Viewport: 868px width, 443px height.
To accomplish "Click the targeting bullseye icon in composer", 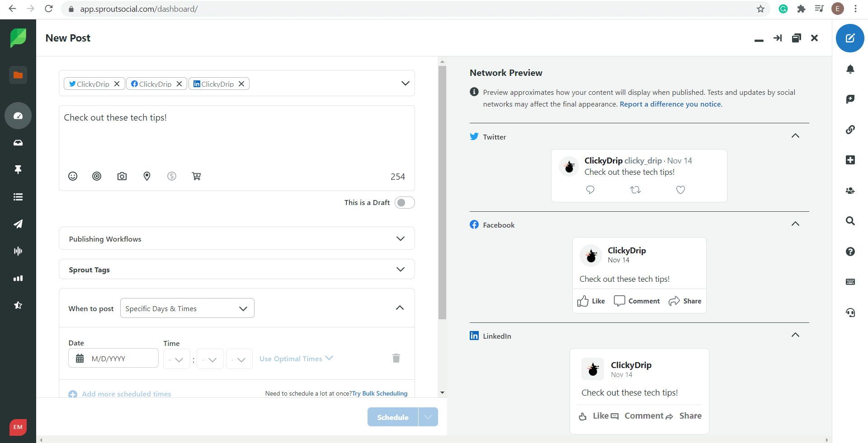I will tap(97, 176).
